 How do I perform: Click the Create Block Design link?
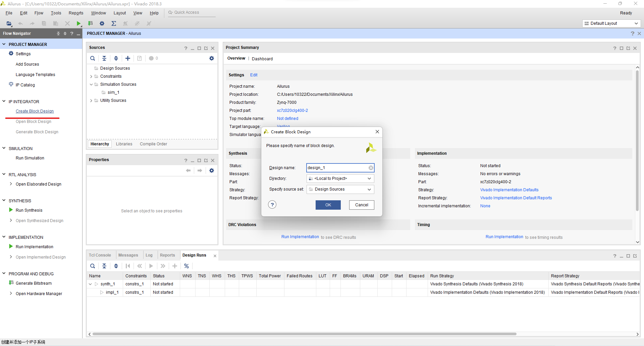(x=35, y=111)
